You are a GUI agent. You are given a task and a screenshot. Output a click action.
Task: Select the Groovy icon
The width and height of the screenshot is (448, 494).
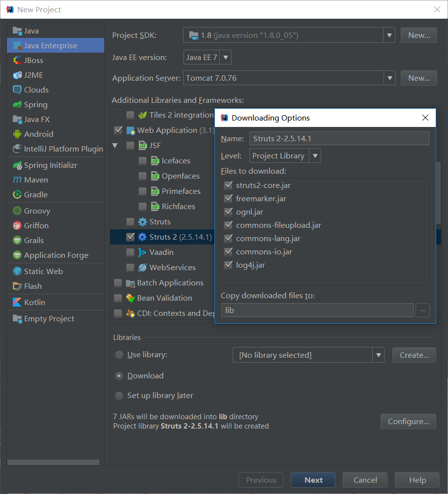tap(17, 211)
